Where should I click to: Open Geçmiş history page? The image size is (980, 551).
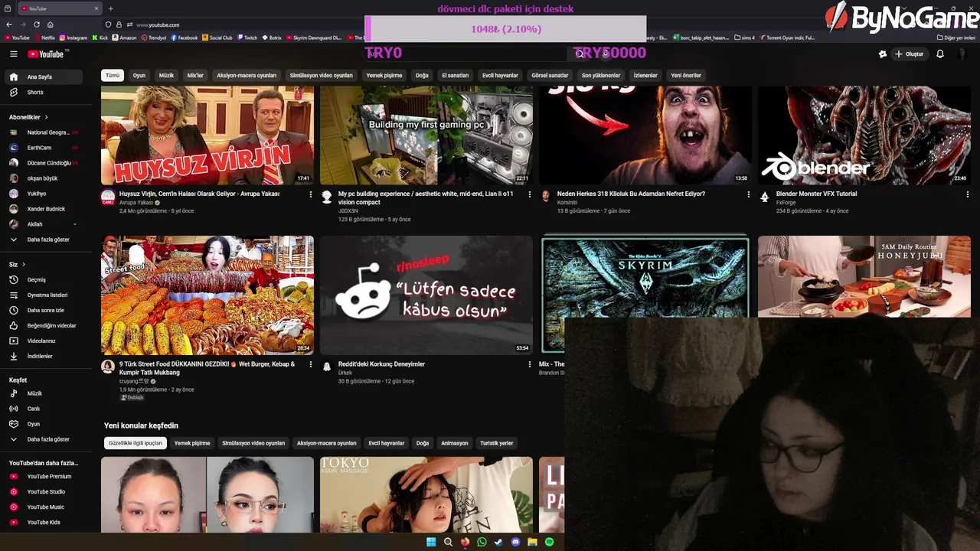click(37, 279)
